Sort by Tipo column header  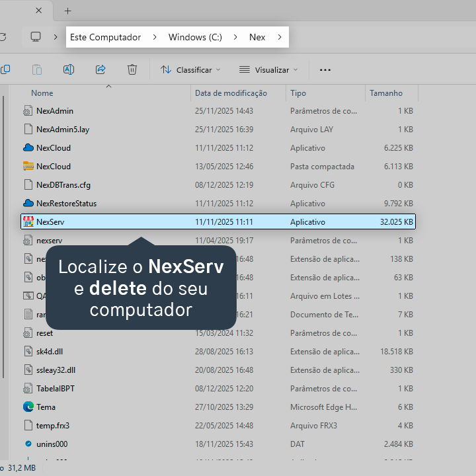[298, 93]
